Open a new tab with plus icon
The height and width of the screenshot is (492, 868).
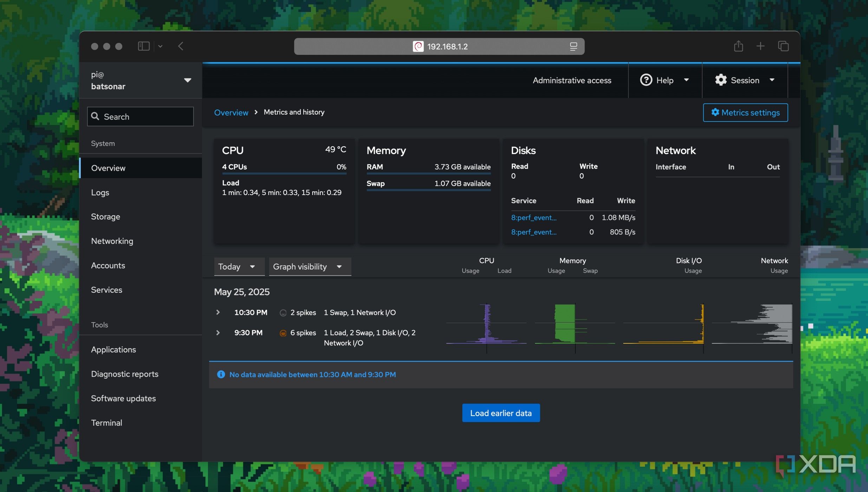[761, 46]
